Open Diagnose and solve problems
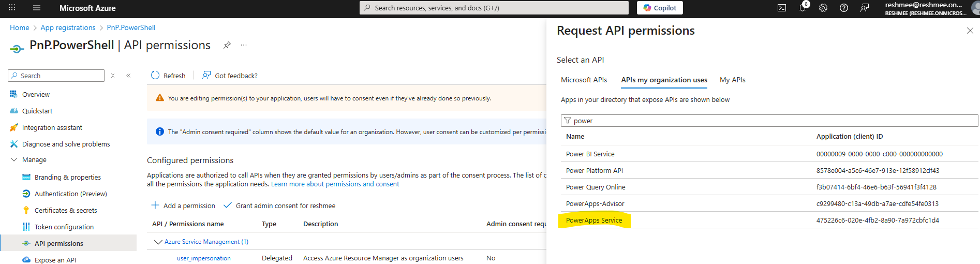The image size is (980, 264). 66,144
